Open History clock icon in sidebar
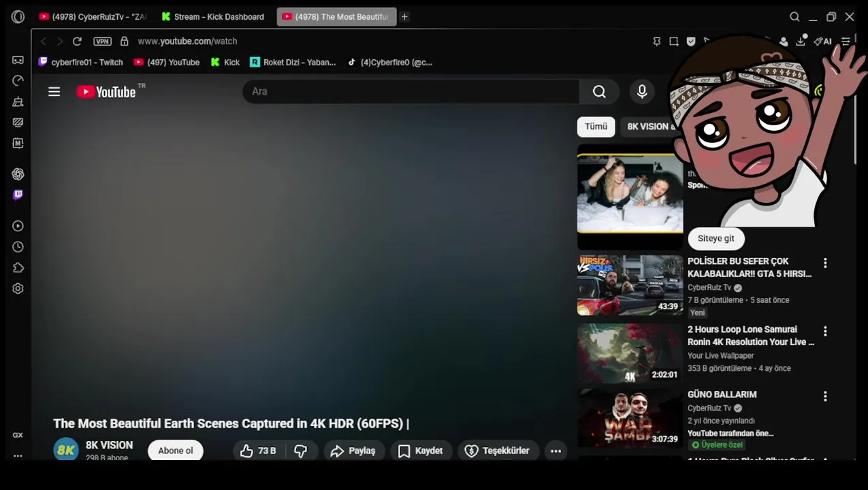This screenshot has width=868, height=490. point(18,247)
